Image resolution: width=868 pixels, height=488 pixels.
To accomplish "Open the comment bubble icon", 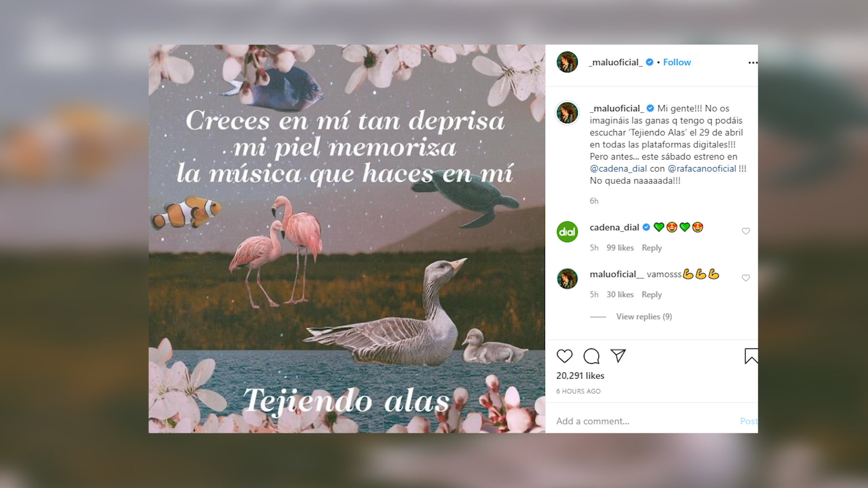I will click(x=591, y=356).
